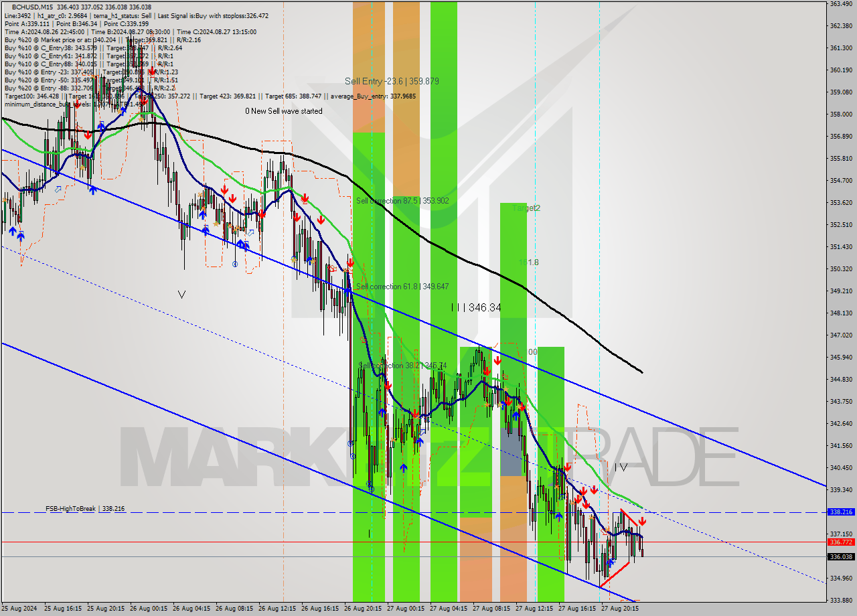The image size is (857, 616).
Task: Click 361.300 on the price axis
Action: click(841, 48)
